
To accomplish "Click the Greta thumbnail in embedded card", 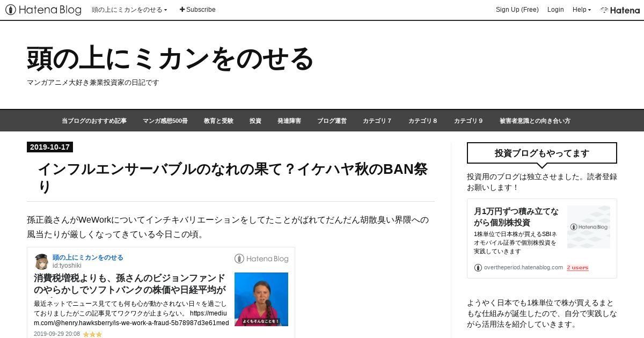I will point(261,299).
